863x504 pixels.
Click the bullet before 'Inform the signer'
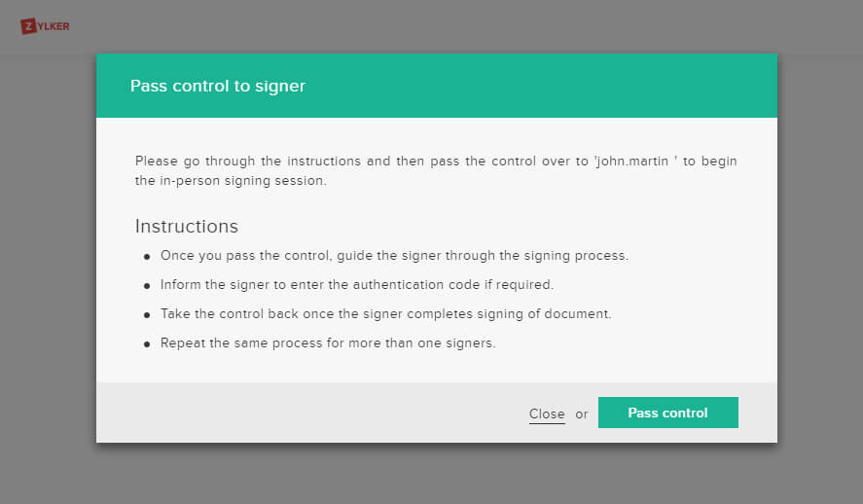click(147, 286)
